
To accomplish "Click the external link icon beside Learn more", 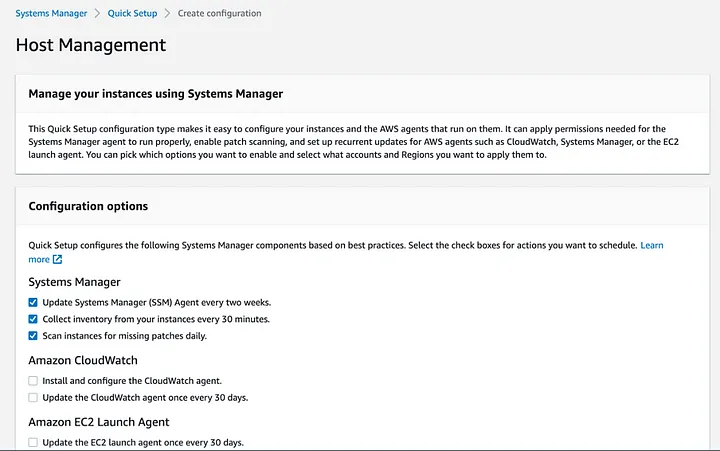I will coord(57,259).
